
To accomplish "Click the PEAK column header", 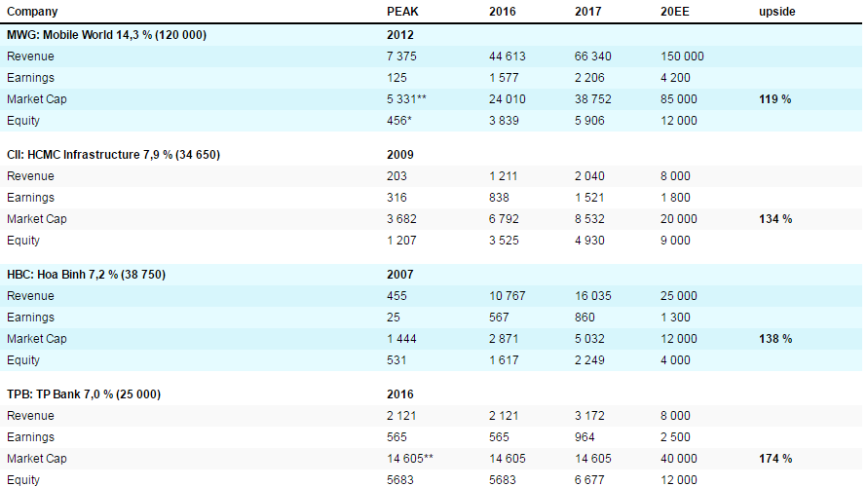I will (401, 12).
